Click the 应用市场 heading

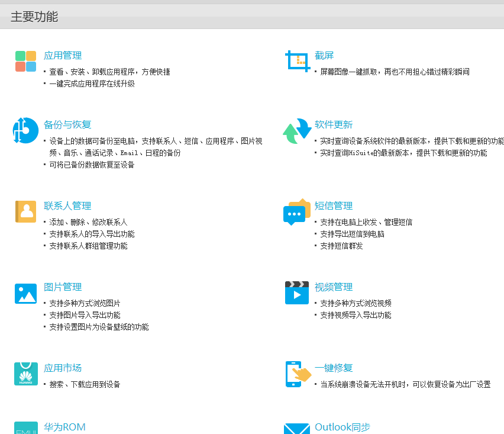[63, 368]
